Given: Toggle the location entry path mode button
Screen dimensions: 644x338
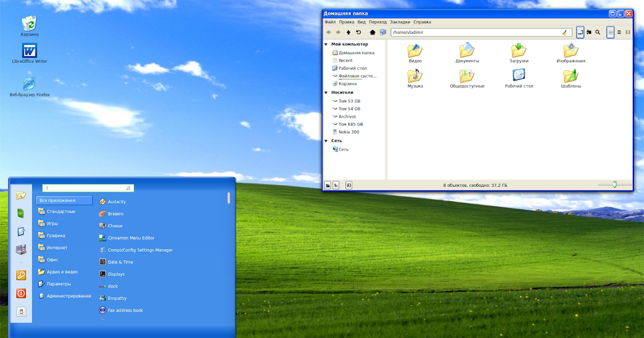Looking at the screenshot, I should point(580,32).
